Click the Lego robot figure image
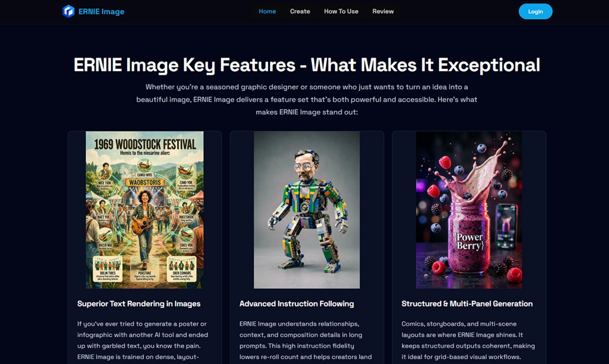The width and height of the screenshot is (609, 364). [x=306, y=209]
